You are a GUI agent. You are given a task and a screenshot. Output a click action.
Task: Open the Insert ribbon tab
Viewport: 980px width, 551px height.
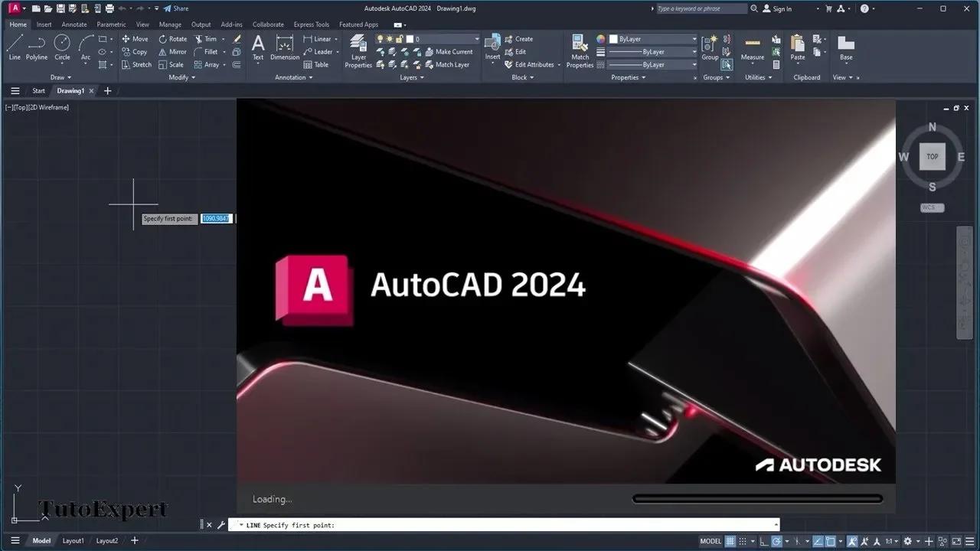(44, 24)
